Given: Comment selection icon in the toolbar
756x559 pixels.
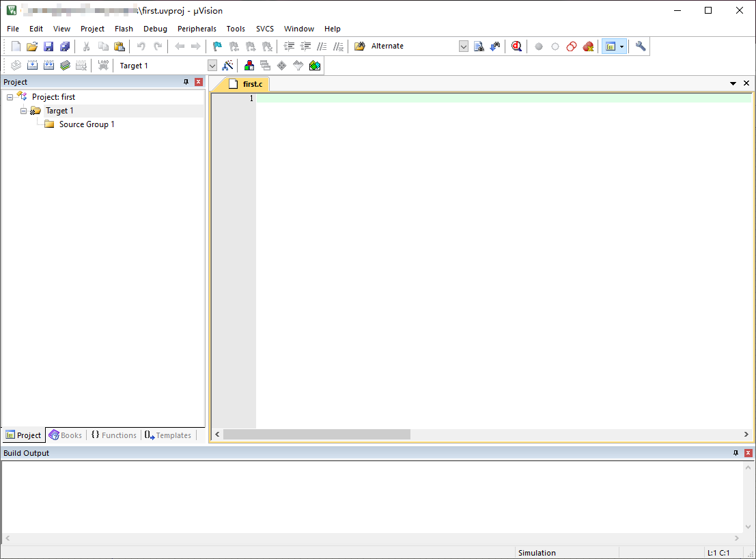Looking at the screenshot, I should [322, 46].
